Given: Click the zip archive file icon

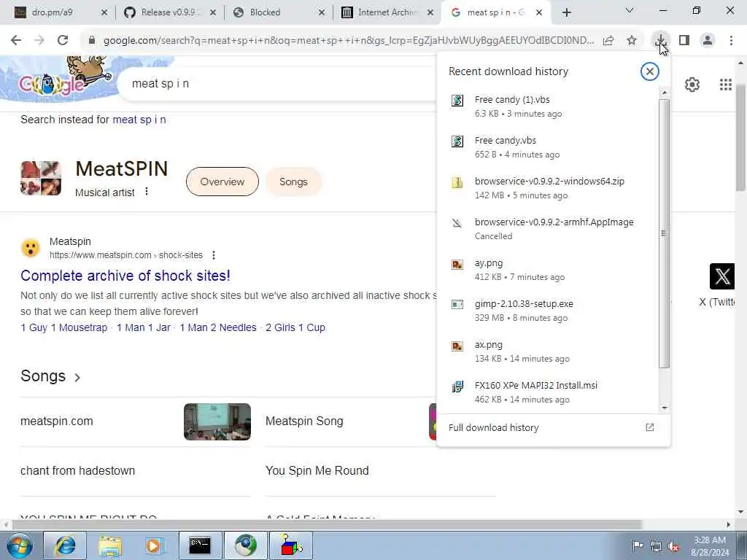Looking at the screenshot, I should pyautogui.click(x=457, y=182).
